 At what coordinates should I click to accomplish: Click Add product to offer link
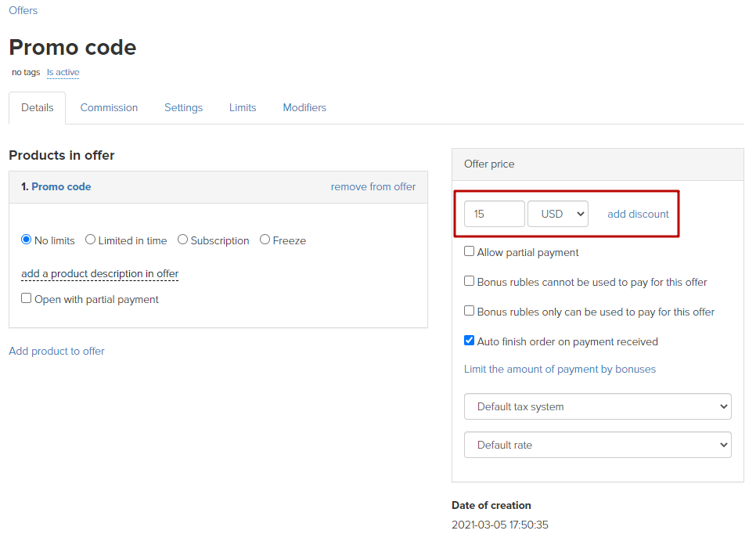pos(56,352)
